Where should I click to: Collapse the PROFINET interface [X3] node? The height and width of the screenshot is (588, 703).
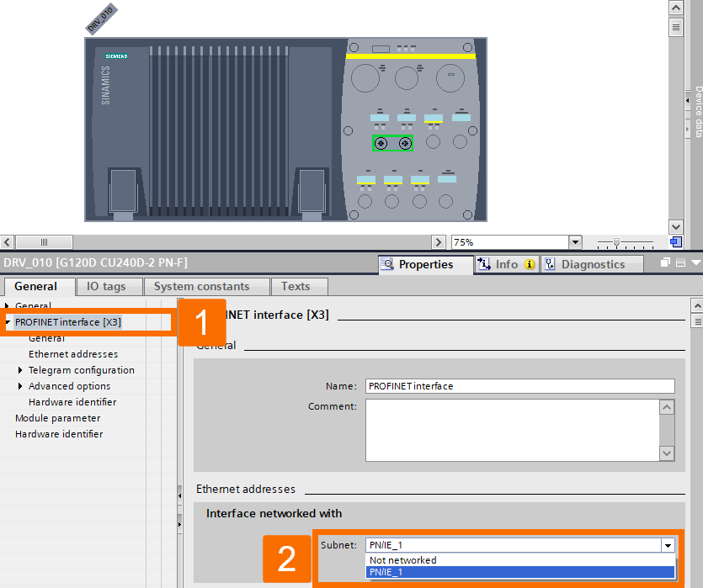(x=8, y=322)
